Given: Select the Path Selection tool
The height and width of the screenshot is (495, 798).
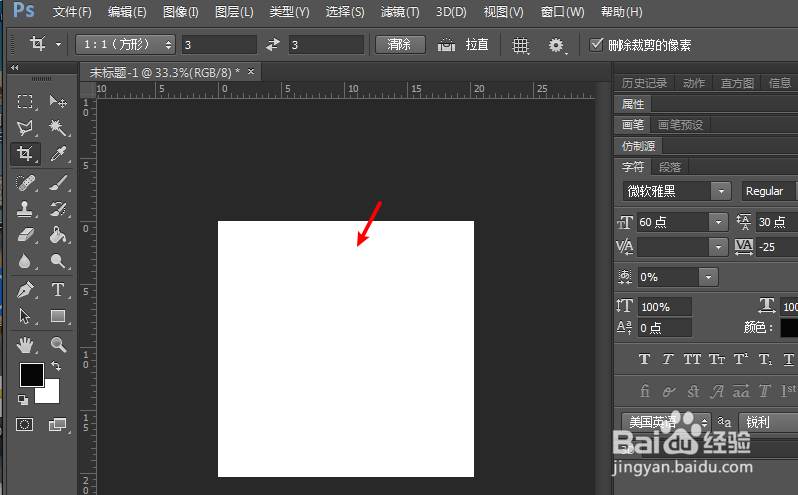Looking at the screenshot, I should coord(25,316).
